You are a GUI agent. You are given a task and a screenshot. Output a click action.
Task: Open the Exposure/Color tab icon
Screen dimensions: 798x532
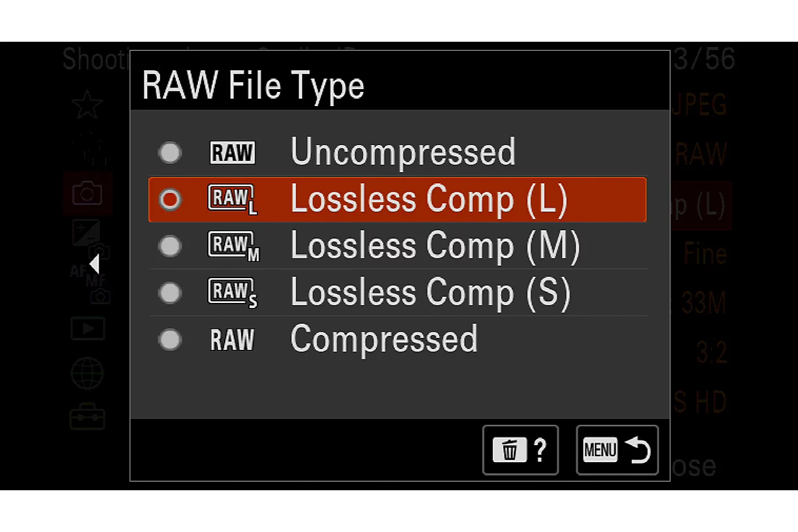[x=86, y=232]
